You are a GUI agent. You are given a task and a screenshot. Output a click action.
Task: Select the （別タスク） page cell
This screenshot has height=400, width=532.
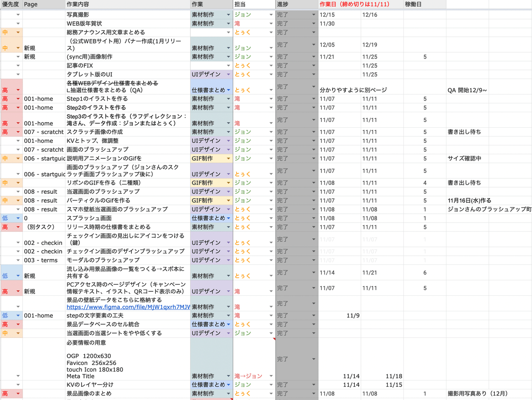coord(44,227)
